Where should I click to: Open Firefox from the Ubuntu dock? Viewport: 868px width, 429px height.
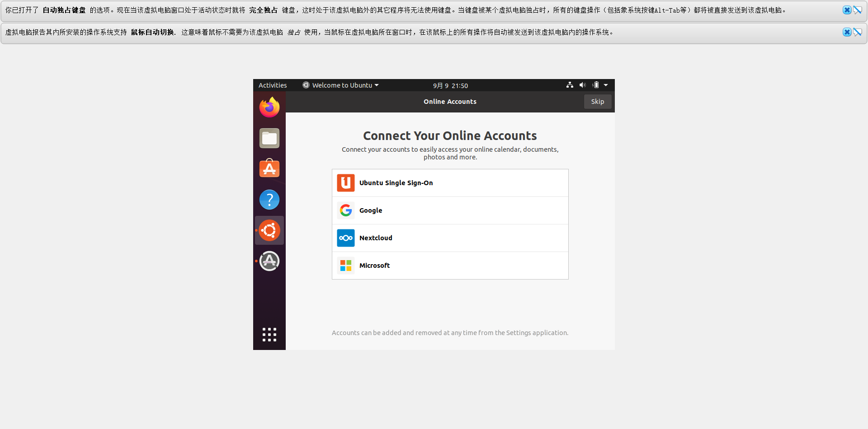click(x=269, y=107)
